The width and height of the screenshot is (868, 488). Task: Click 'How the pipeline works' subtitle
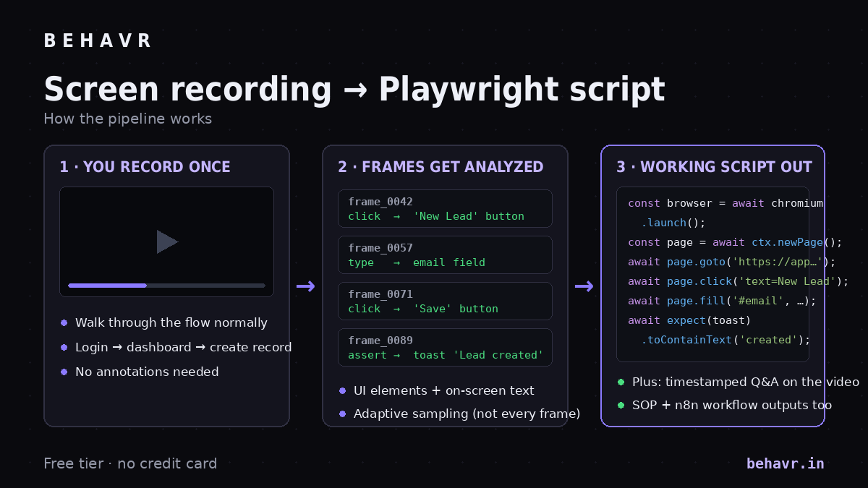coord(128,119)
